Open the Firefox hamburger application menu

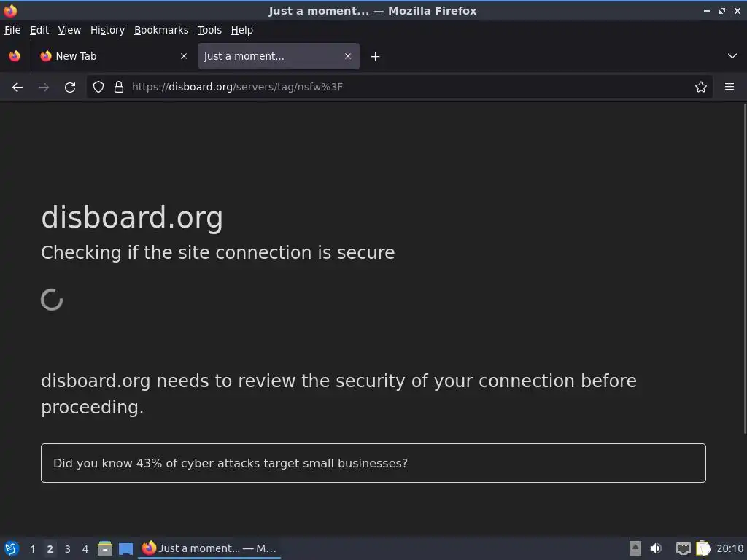pos(729,87)
